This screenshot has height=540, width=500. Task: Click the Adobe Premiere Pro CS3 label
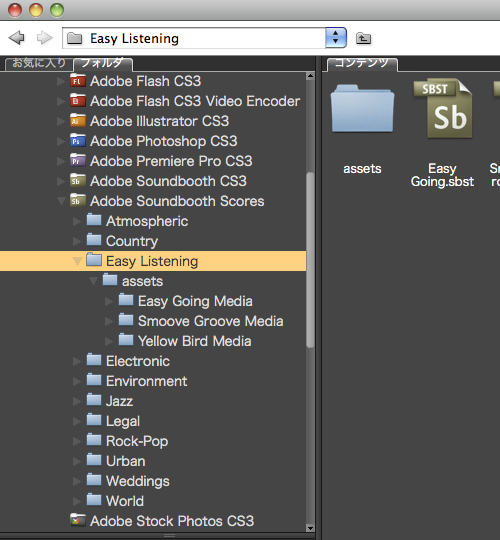tap(171, 161)
